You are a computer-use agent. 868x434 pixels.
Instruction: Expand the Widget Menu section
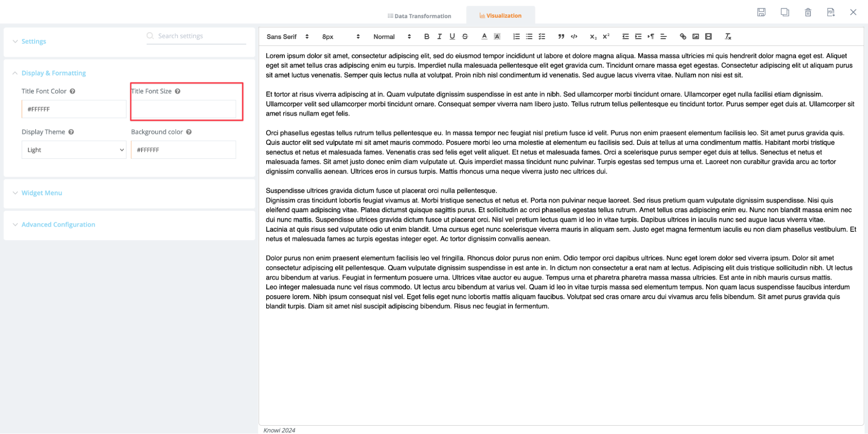click(42, 193)
